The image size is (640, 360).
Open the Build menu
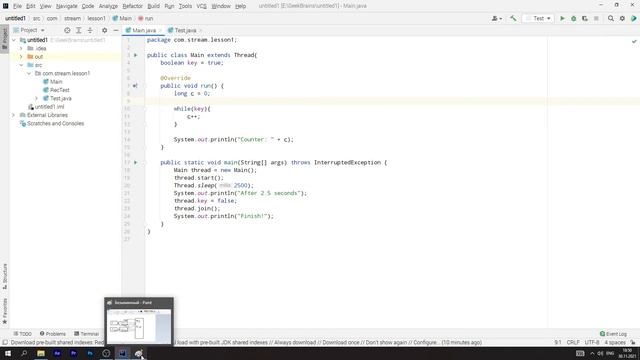click(153, 6)
